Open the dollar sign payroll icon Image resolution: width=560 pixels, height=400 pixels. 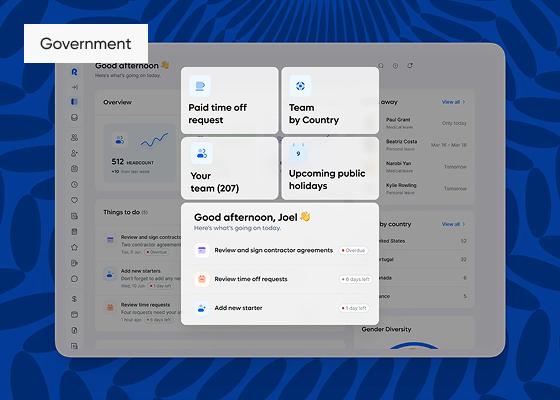pyautogui.click(x=74, y=299)
